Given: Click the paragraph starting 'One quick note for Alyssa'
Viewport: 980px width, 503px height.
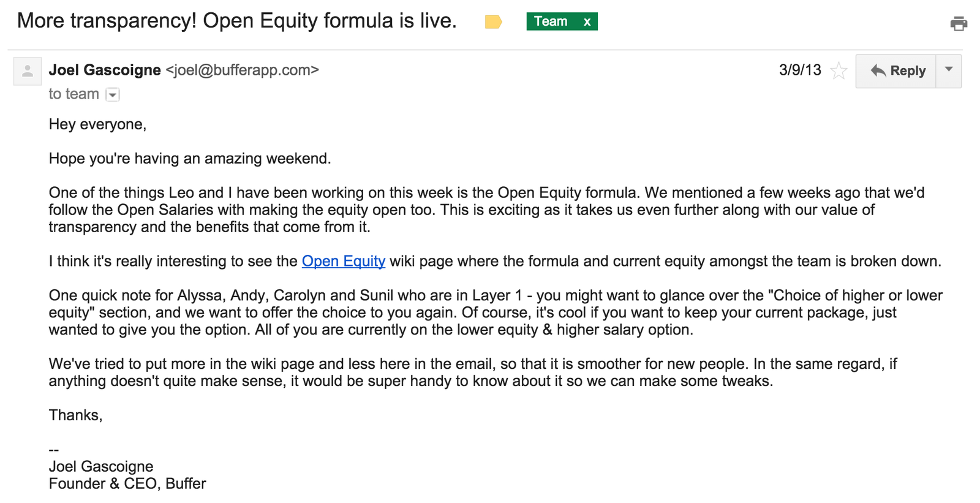Looking at the screenshot, I should pyautogui.click(x=496, y=312).
